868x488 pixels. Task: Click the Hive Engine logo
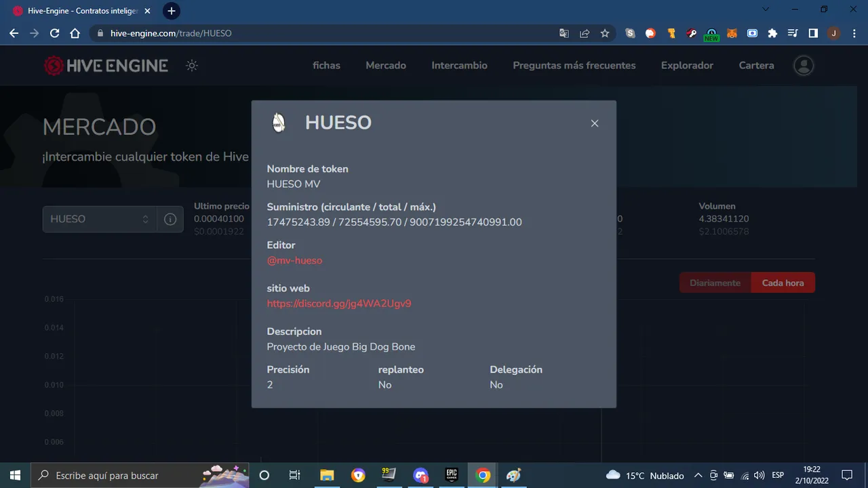coord(106,66)
